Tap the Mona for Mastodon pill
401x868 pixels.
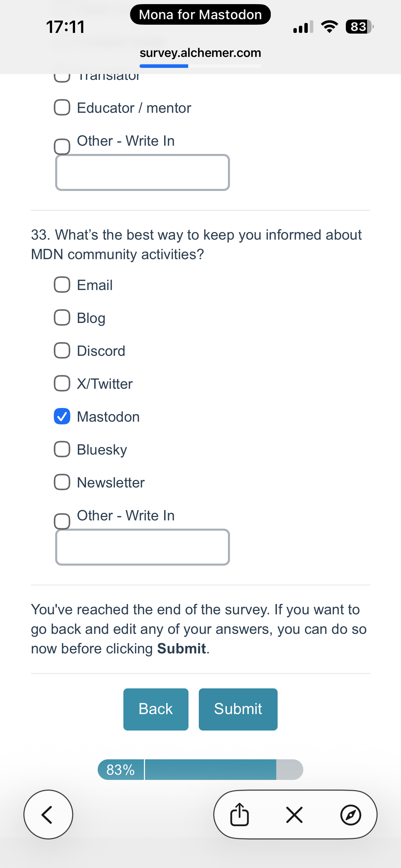click(200, 15)
